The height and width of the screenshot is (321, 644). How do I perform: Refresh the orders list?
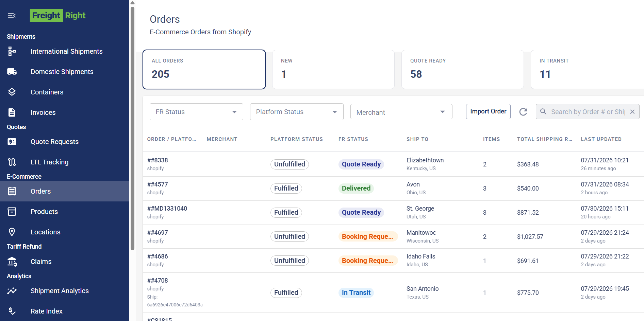(523, 112)
